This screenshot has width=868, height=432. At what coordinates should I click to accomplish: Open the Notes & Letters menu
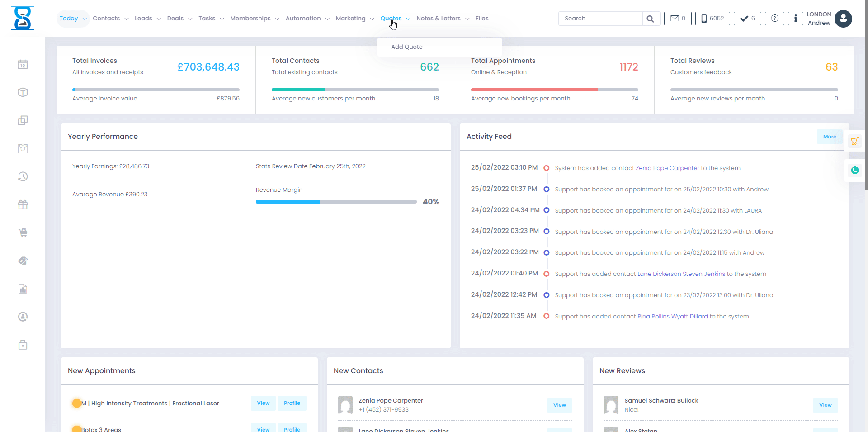click(439, 19)
